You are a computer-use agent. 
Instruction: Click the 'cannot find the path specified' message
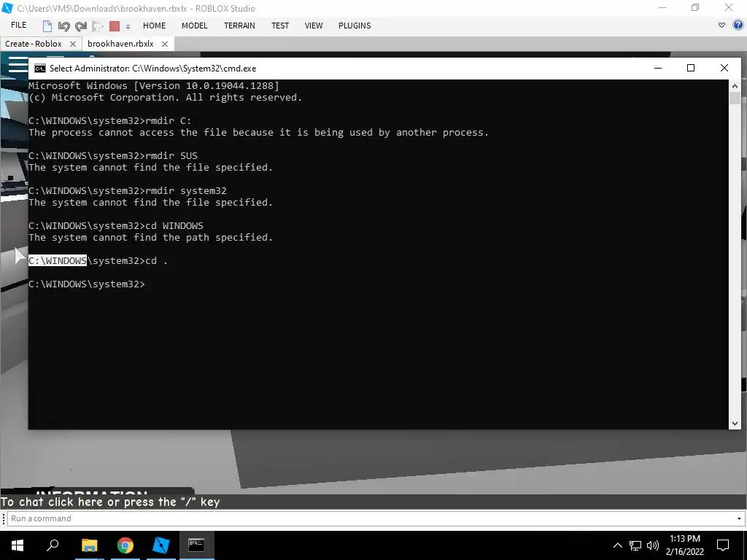[x=150, y=238]
